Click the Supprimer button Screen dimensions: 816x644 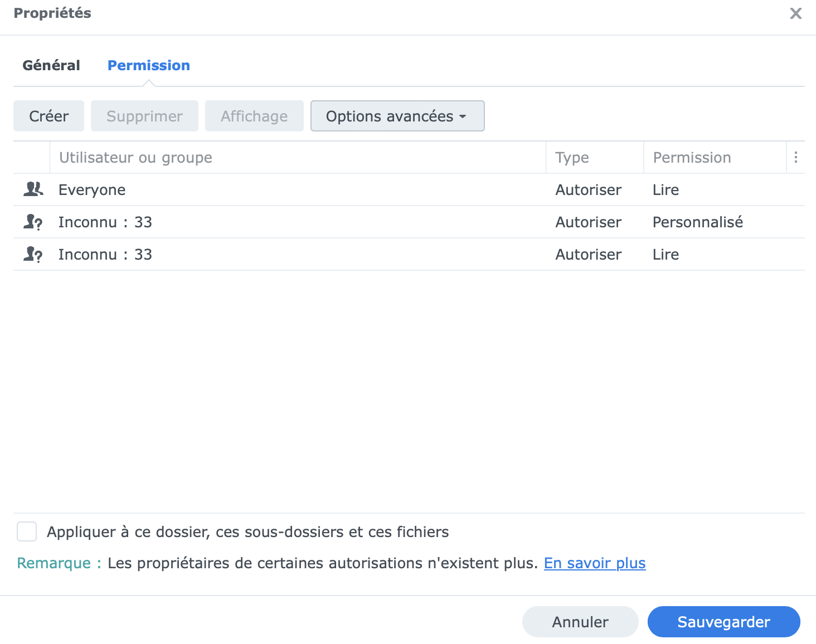click(144, 116)
